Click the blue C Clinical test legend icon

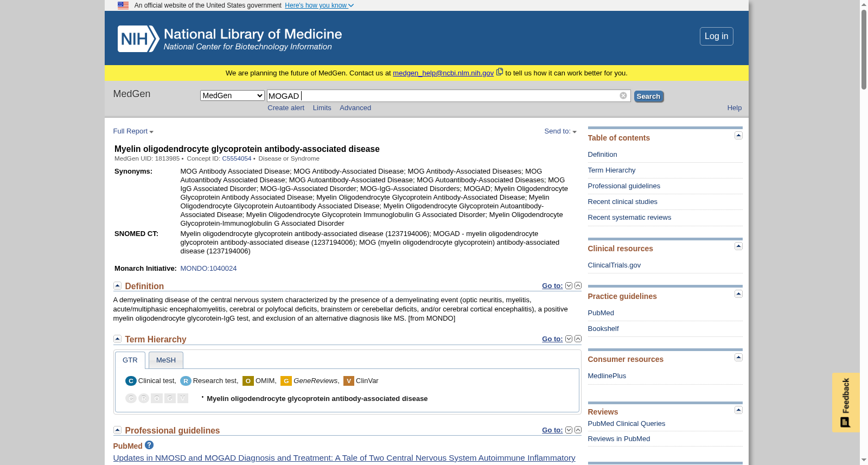(x=131, y=381)
